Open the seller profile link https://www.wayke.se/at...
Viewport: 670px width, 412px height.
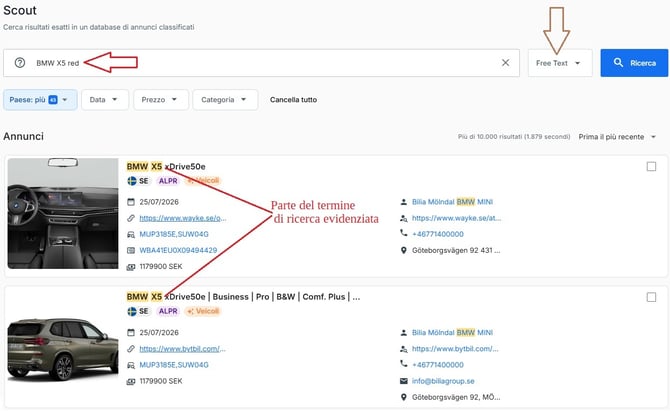click(456, 218)
